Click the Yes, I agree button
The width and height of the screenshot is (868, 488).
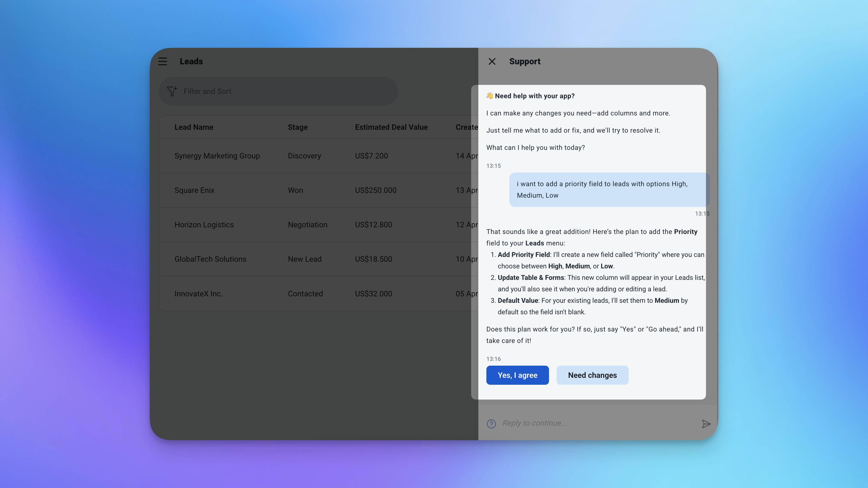coord(517,375)
